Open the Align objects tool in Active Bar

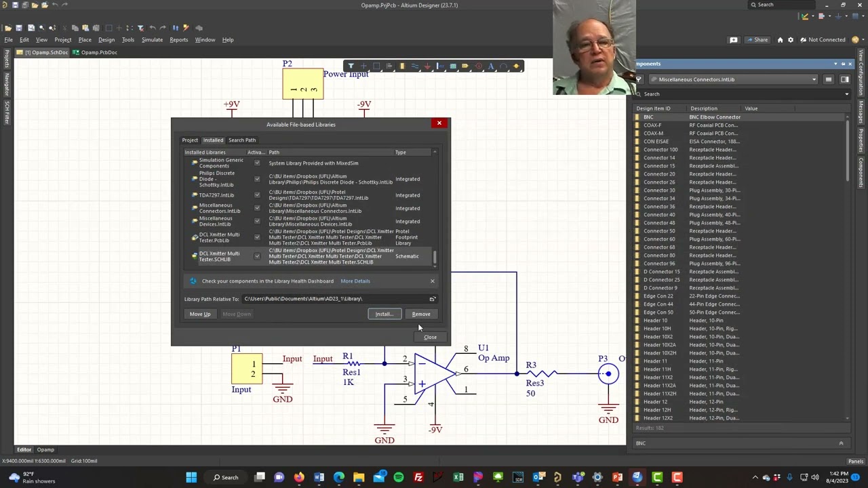389,66
